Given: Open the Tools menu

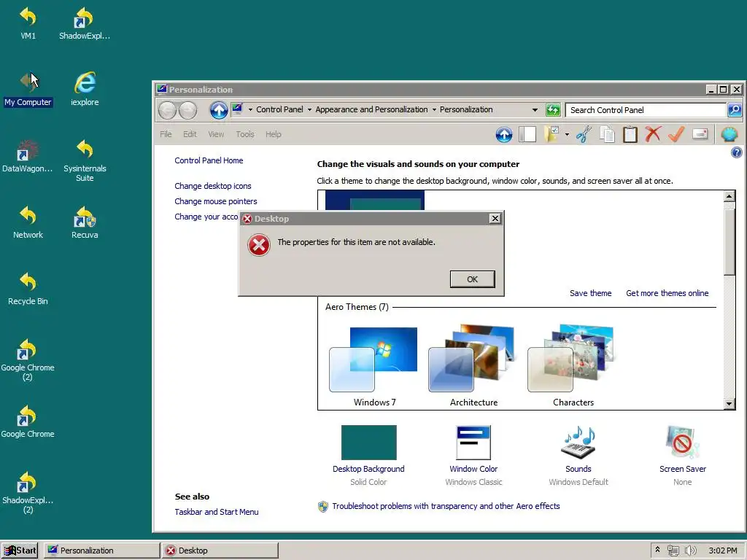Looking at the screenshot, I should (245, 134).
